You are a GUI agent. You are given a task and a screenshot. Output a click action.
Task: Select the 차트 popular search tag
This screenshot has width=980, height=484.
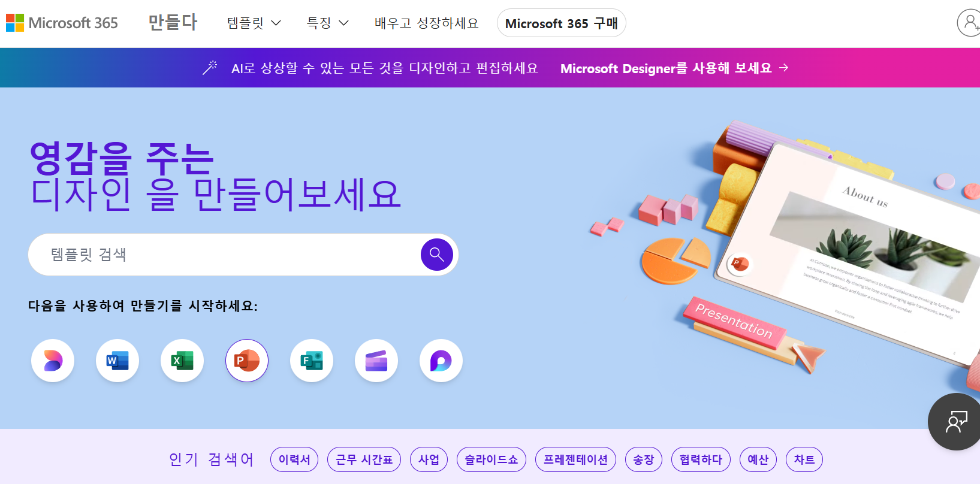point(804,459)
